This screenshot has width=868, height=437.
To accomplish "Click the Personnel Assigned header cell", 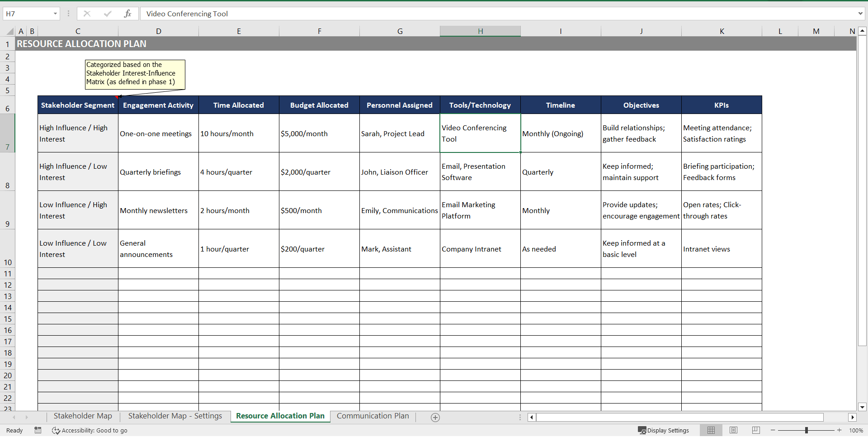I will [400, 105].
